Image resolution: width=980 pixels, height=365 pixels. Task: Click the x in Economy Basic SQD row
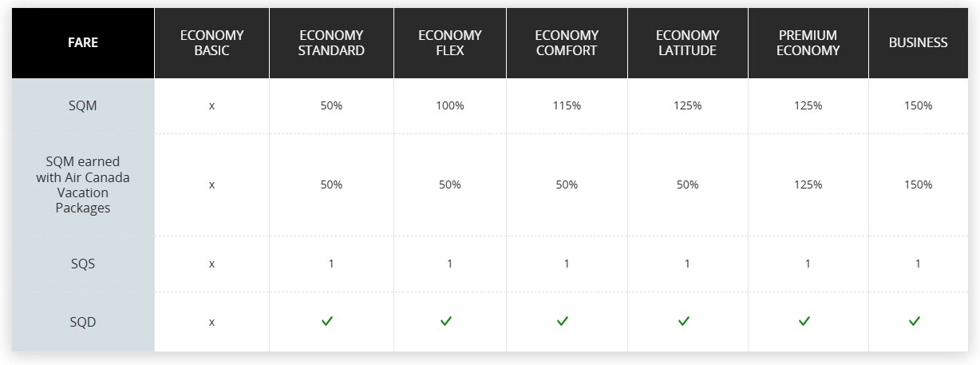(x=211, y=322)
